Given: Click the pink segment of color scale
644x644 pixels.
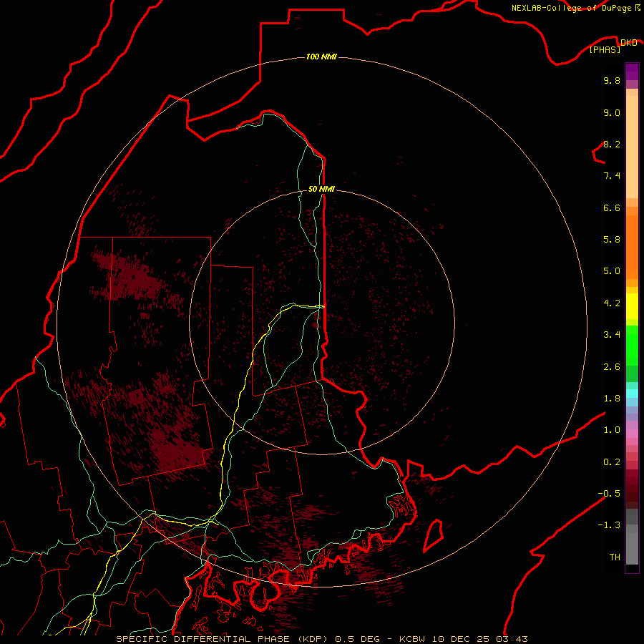Looking at the screenshot, I should [x=632, y=434].
